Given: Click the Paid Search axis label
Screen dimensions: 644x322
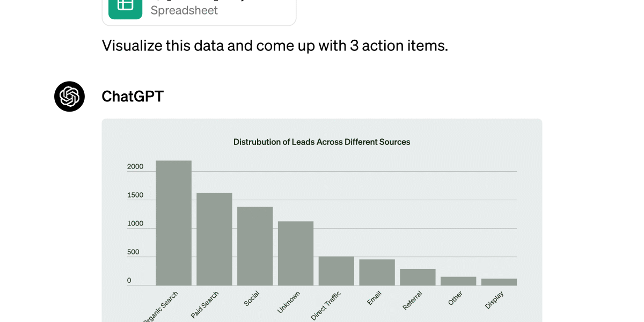Looking at the screenshot, I should 205,305.
